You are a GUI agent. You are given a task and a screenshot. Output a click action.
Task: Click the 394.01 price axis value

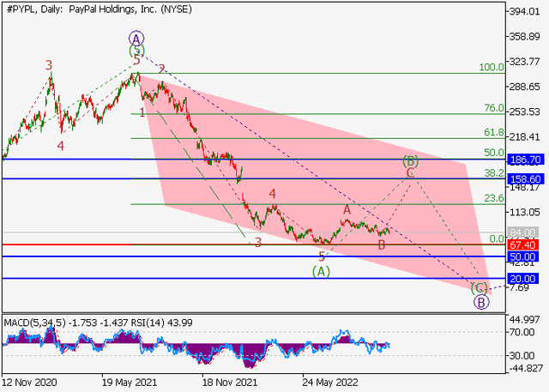point(525,11)
